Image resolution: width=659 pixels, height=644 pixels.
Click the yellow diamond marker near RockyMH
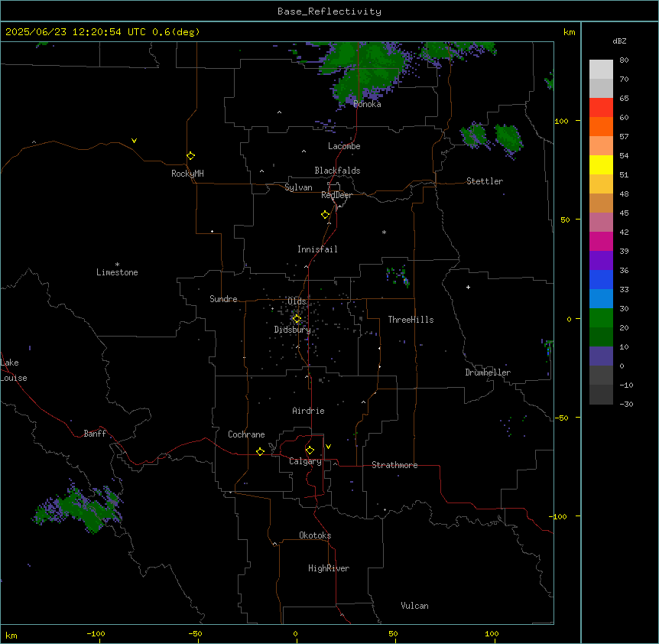(191, 156)
